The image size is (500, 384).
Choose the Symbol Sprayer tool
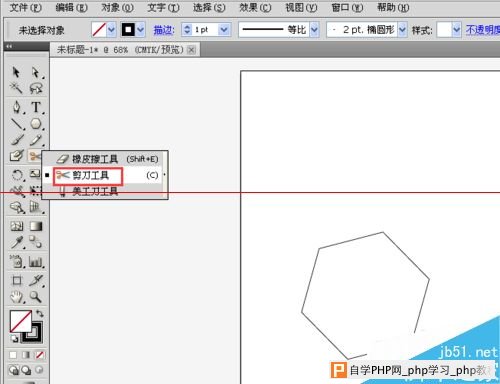pyautogui.click(x=17, y=262)
